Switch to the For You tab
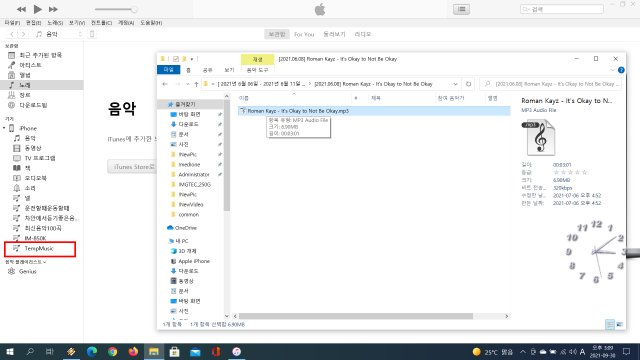 pyautogui.click(x=304, y=34)
